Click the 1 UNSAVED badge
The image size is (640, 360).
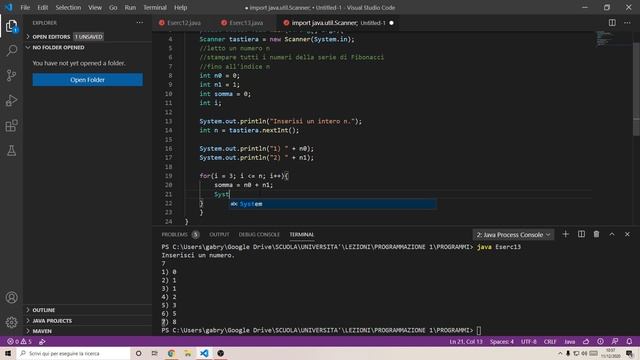coord(89,37)
